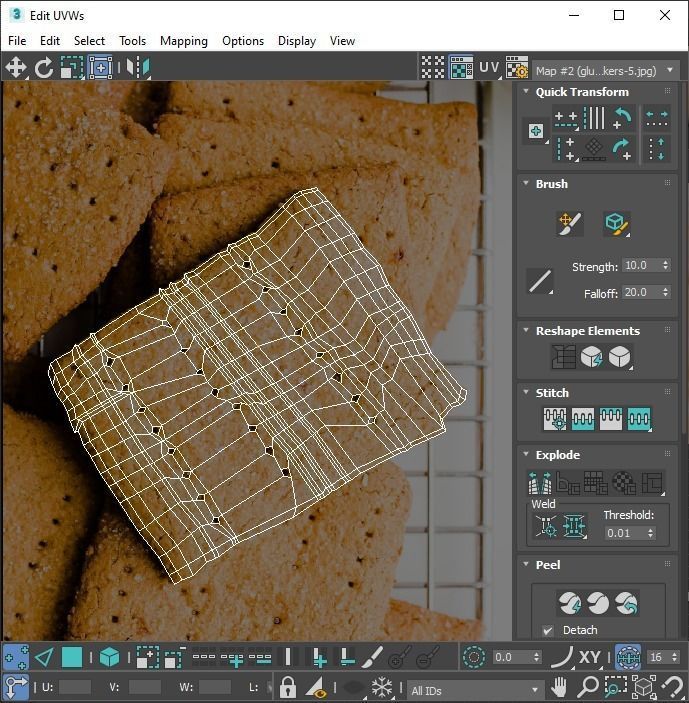The image size is (689, 703).
Task: Click Stitch to Target icon
Action: (555, 419)
